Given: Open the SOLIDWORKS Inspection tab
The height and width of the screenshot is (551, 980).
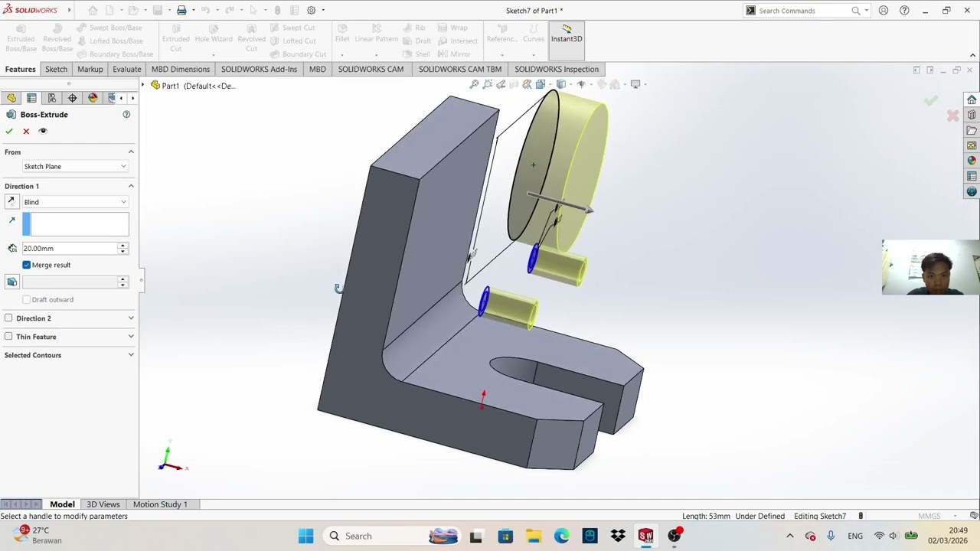Looking at the screenshot, I should point(557,69).
